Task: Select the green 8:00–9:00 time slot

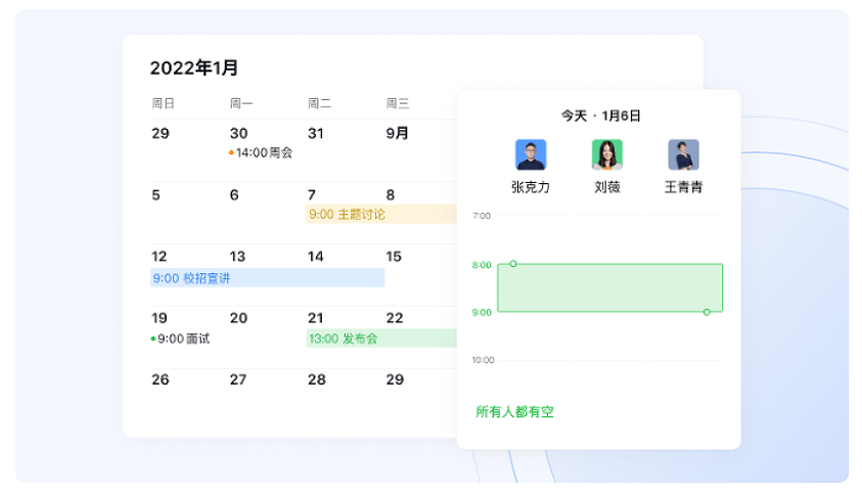Action: tap(610, 288)
